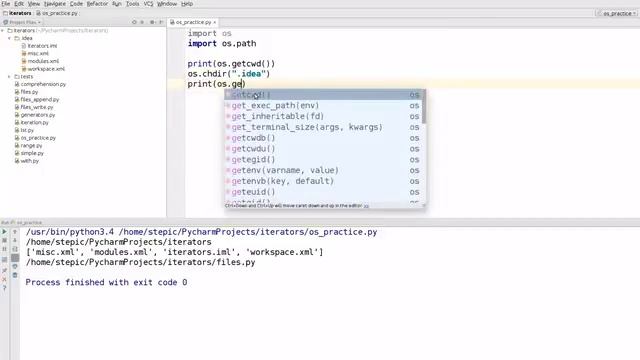Toggle soft wraps in Run console
The height and width of the screenshot is (360, 640).
click(15, 249)
